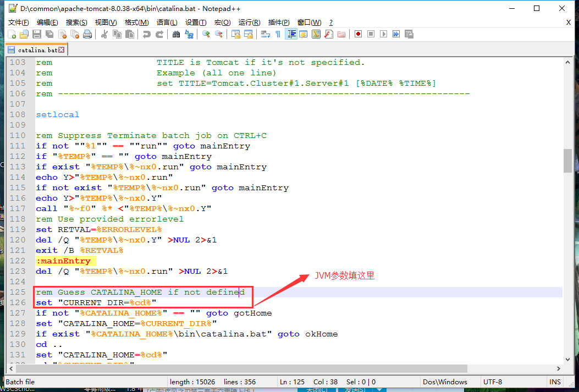Viewport: 579px width, 392px height.
Task: Toggle synchronize horizontal scrolling icon
Action: (249, 34)
